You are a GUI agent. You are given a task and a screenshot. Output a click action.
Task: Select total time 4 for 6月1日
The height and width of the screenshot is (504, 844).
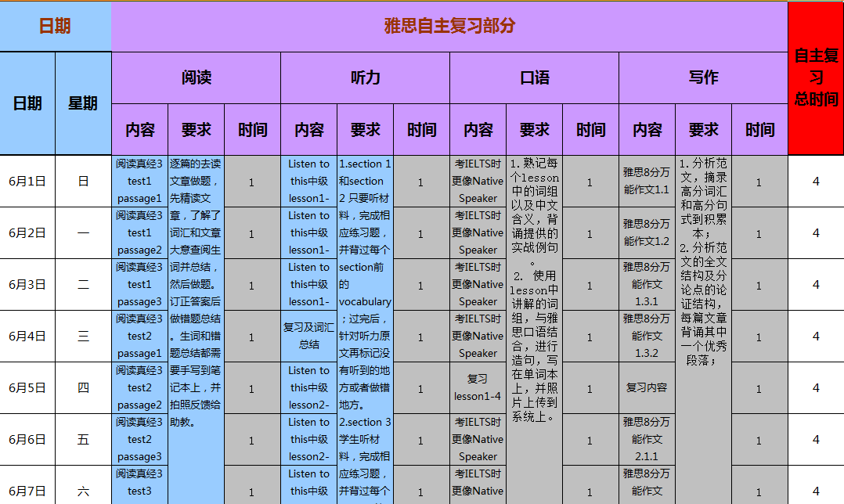click(816, 182)
